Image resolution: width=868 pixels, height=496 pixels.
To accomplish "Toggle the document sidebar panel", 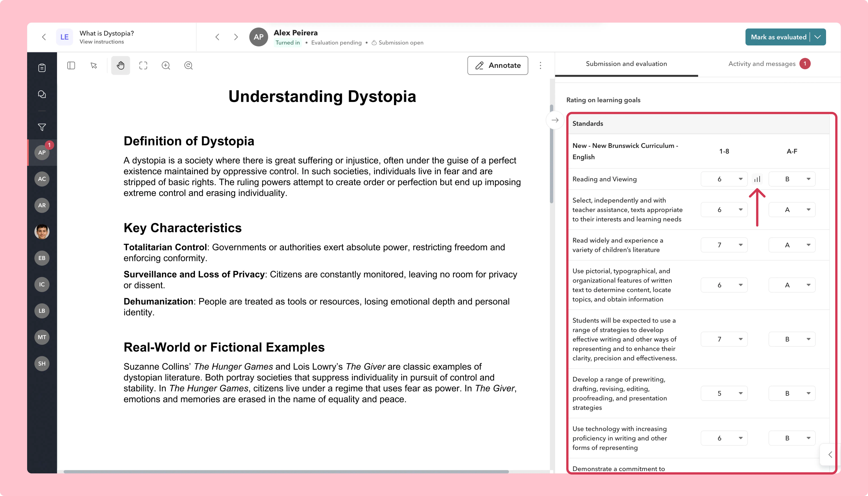I will 71,65.
